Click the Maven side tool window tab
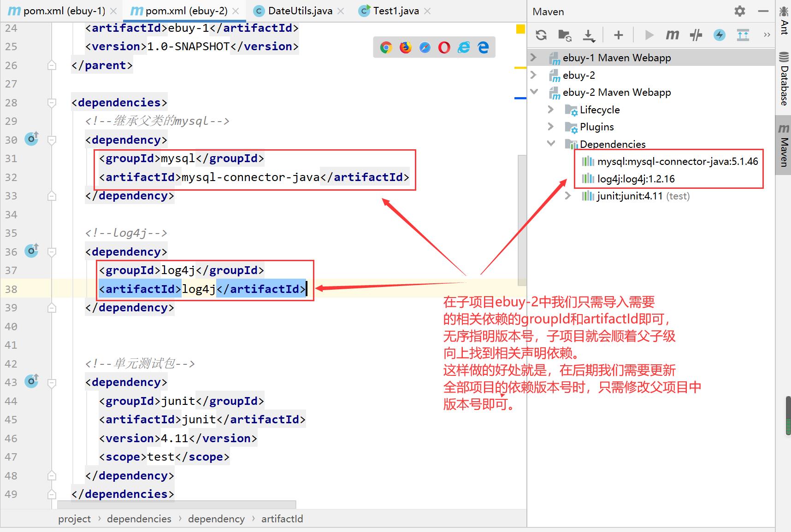This screenshot has height=532, width=791. point(784,145)
